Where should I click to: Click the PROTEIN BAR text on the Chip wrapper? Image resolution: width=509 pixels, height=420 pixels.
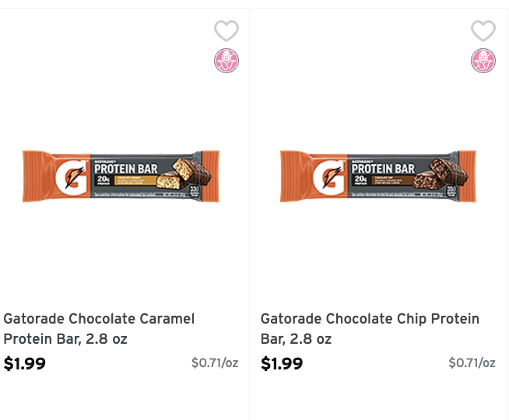tap(382, 169)
